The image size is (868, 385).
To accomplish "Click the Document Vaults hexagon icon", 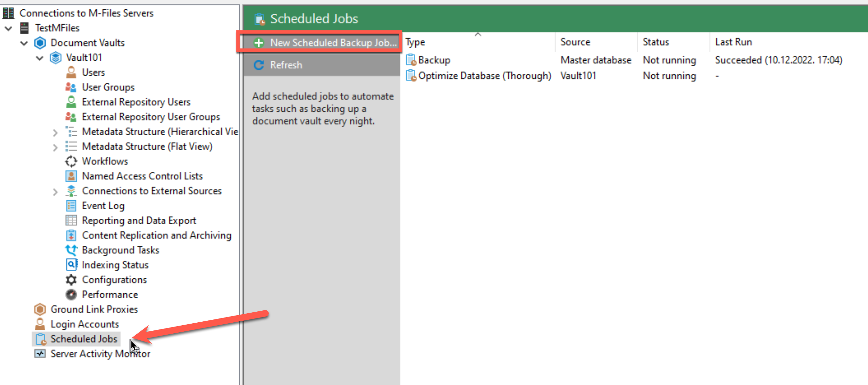I will point(40,43).
